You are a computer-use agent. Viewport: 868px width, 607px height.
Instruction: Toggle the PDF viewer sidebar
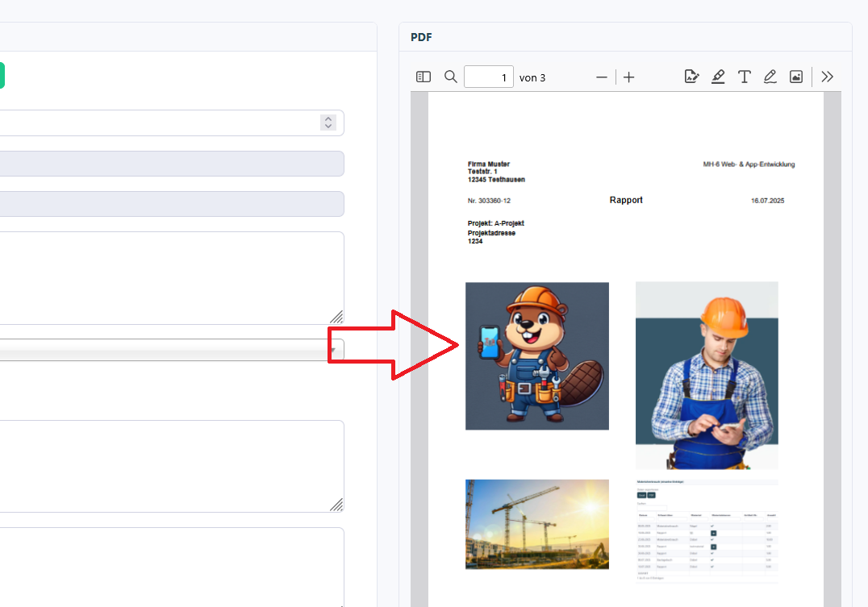point(424,77)
